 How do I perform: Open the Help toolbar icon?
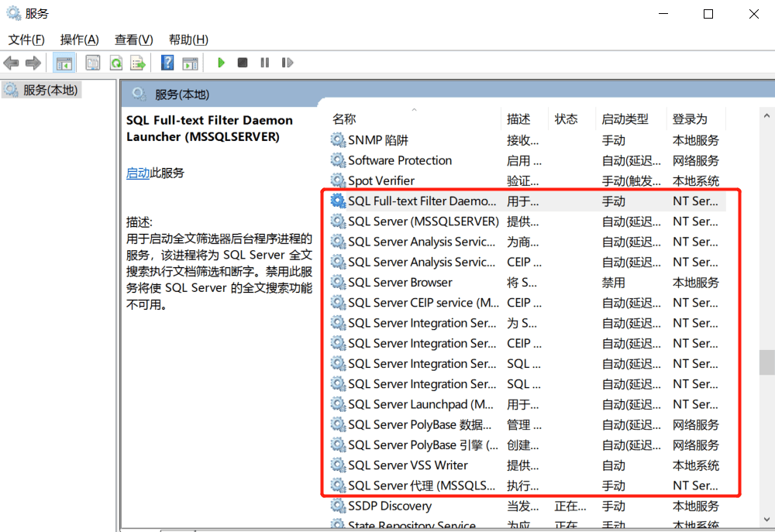167,63
